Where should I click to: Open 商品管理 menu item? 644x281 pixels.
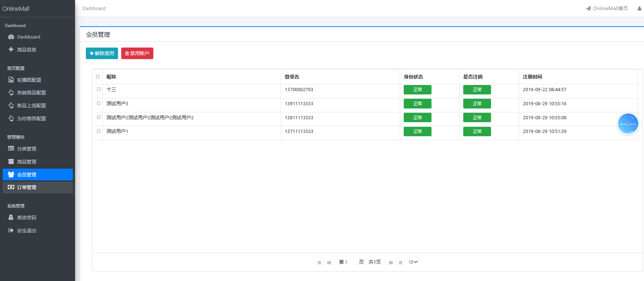click(x=38, y=162)
